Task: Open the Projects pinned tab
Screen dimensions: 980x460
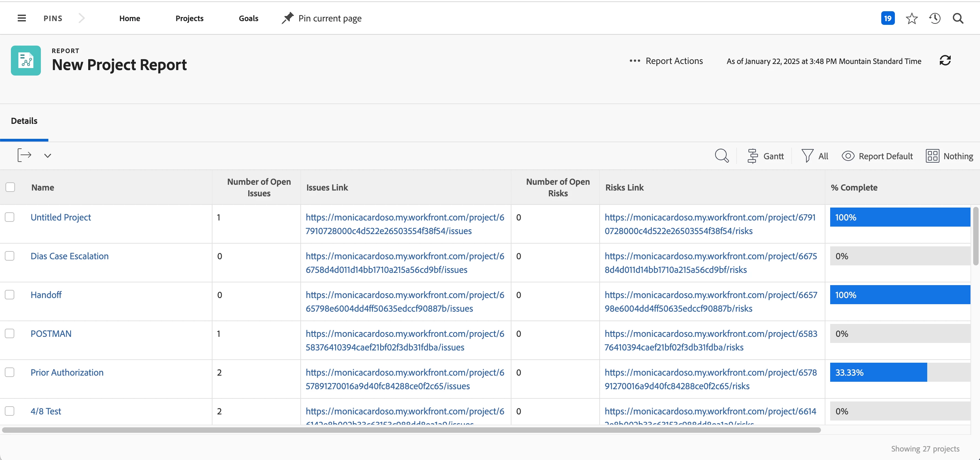Action: pos(189,18)
